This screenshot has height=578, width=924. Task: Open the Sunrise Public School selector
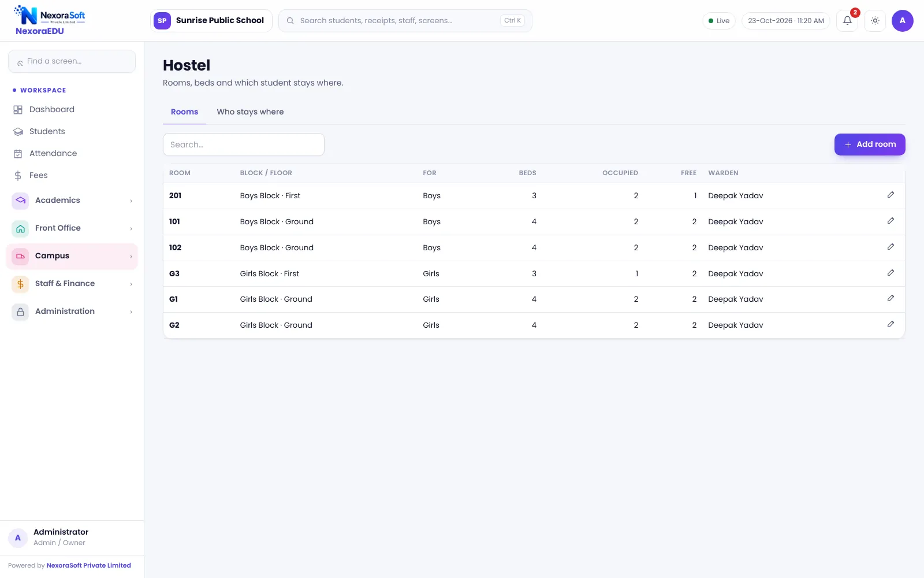[x=211, y=21]
